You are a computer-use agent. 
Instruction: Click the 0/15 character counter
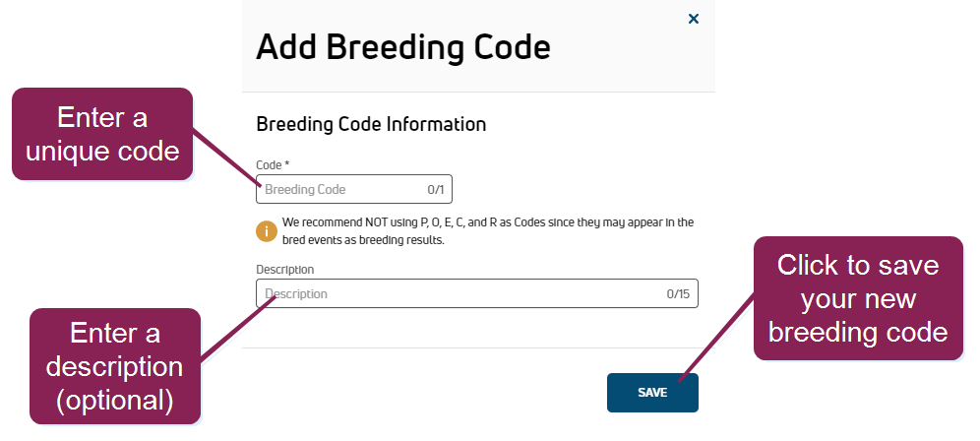[x=678, y=294]
